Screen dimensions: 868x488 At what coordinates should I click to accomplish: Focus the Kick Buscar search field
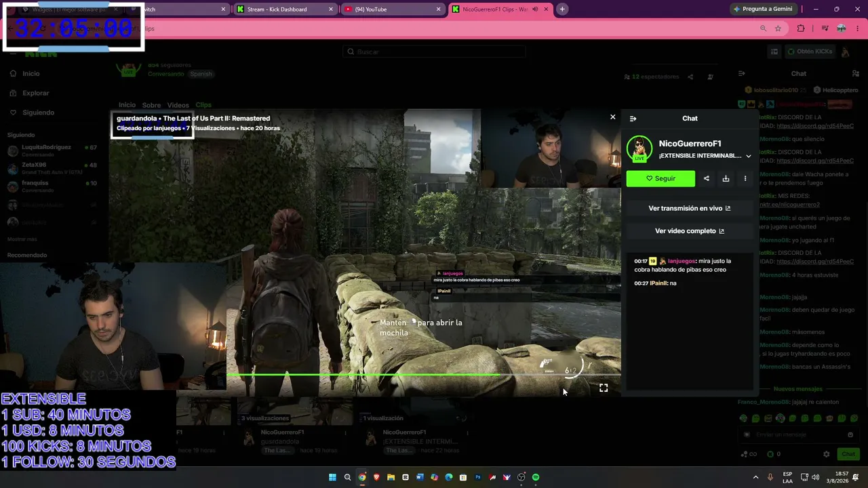(x=434, y=52)
